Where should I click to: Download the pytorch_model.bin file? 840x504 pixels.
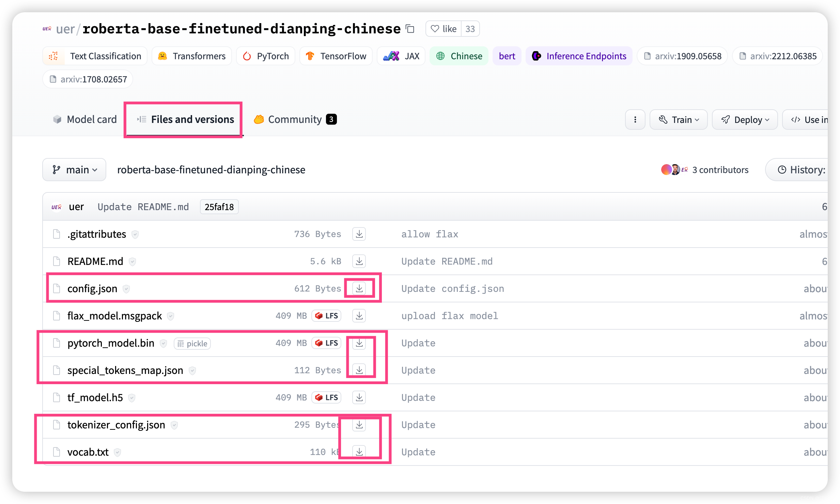(x=358, y=343)
